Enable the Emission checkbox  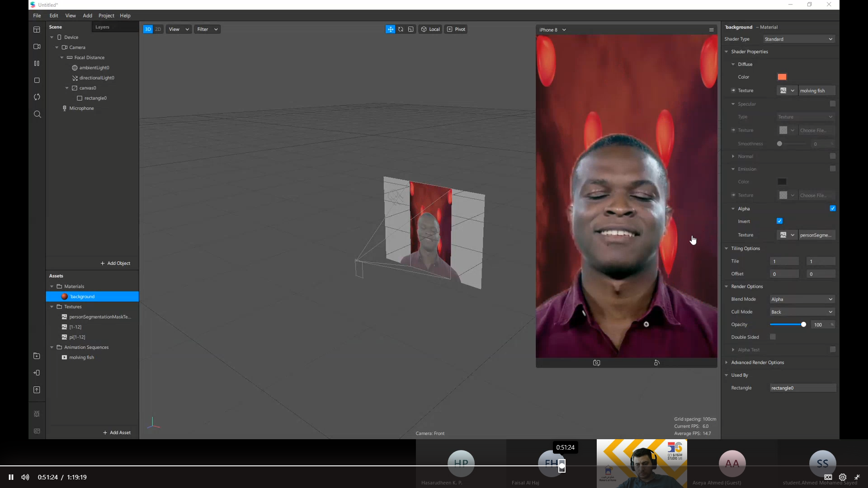[833, 169]
